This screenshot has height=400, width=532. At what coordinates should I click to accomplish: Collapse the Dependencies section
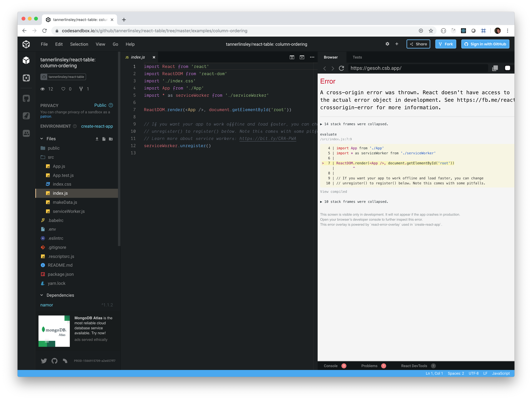click(42, 295)
